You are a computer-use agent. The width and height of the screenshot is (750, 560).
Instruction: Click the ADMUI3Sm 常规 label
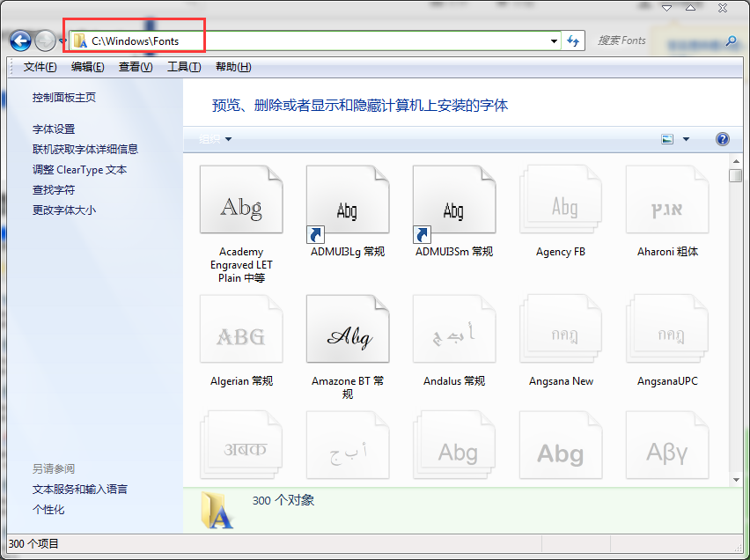coord(454,252)
